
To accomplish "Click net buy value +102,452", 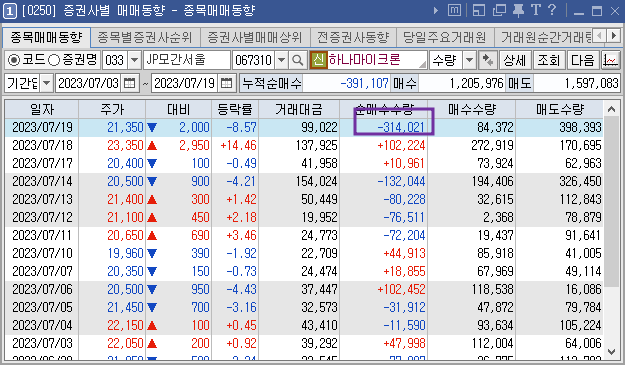I will tap(401, 289).
